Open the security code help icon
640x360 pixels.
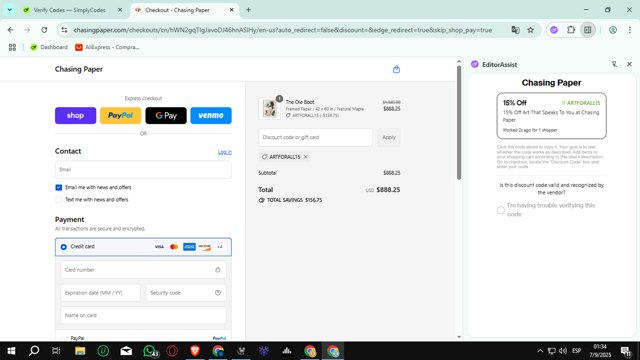218,293
